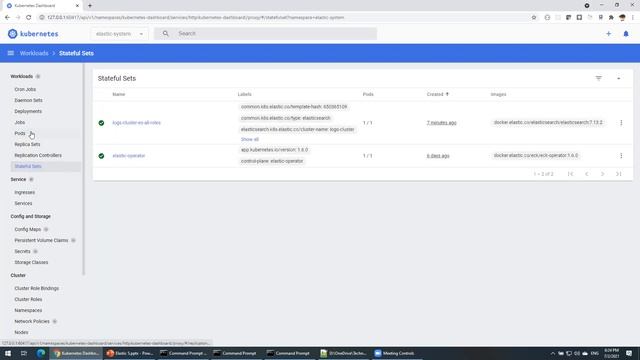Reload the page
Image resolution: width=640 pixels, height=360 pixels.
coord(29,18)
